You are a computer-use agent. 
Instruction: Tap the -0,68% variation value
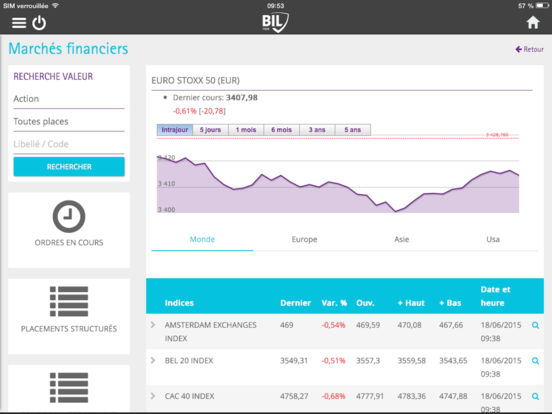pyautogui.click(x=333, y=396)
